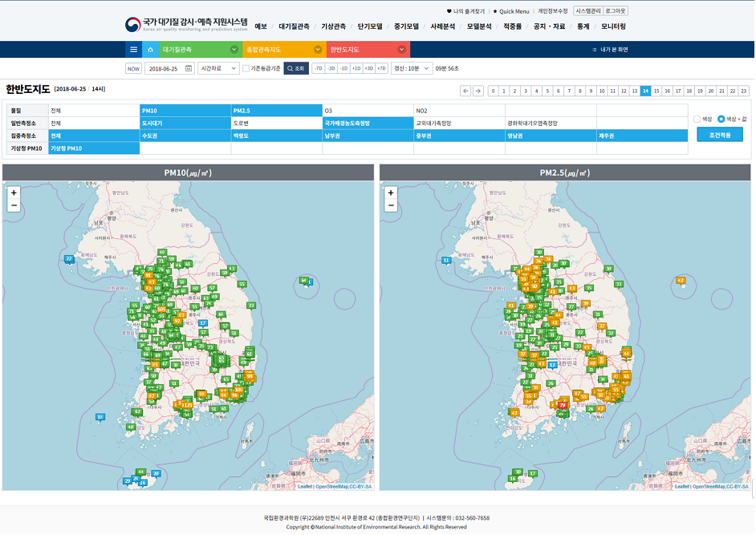Go to next hour with right arrow
The width and height of the screenshot is (756, 535).
[x=478, y=91]
